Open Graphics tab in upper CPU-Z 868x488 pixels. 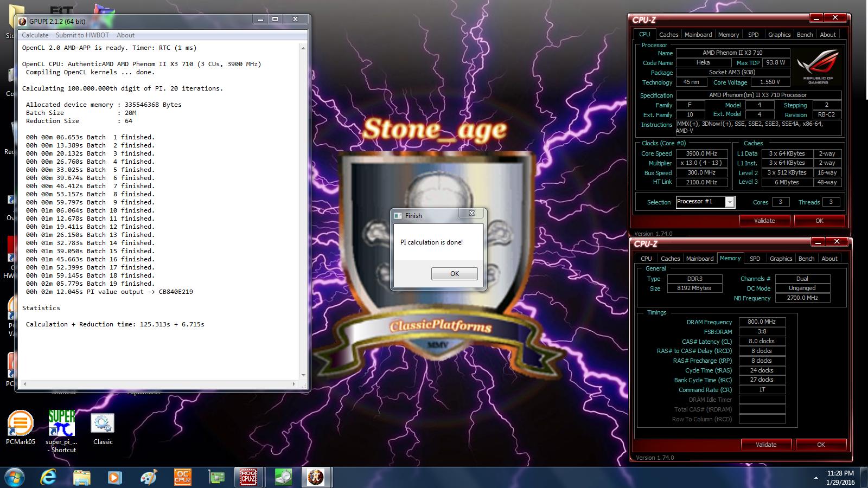[x=779, y=34]
